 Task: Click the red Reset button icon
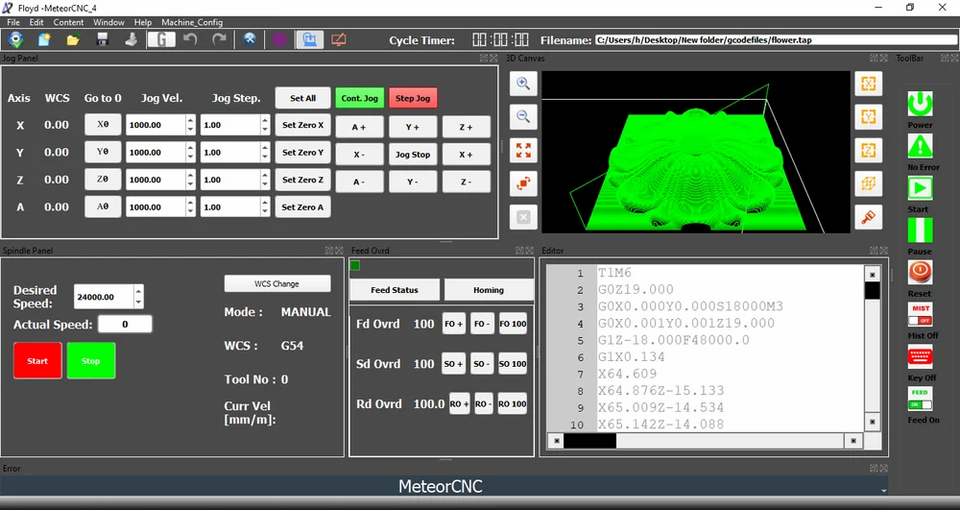[919, 271]
